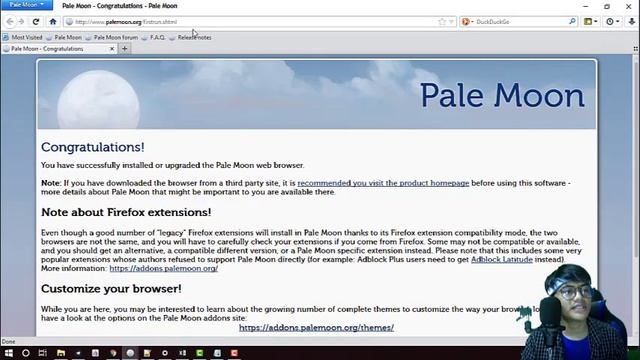Bookmark this page with the star icon
The image size is (640, 360).
[x=442, y=22]
